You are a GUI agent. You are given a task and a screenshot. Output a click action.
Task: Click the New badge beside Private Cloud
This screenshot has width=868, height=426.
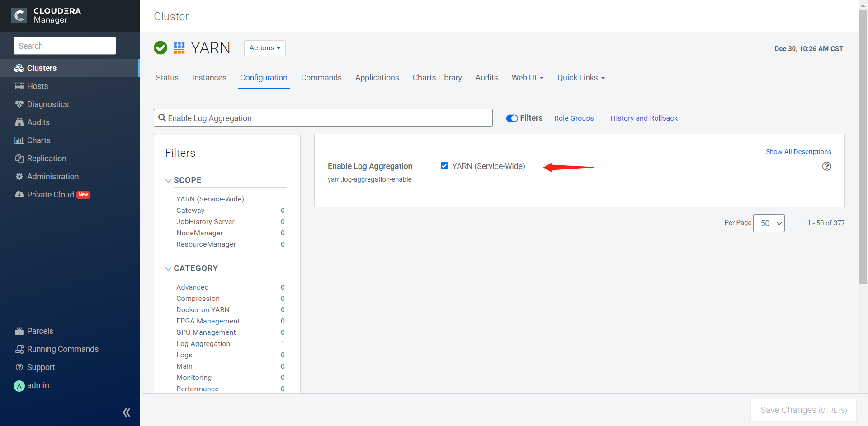point(83,195)
